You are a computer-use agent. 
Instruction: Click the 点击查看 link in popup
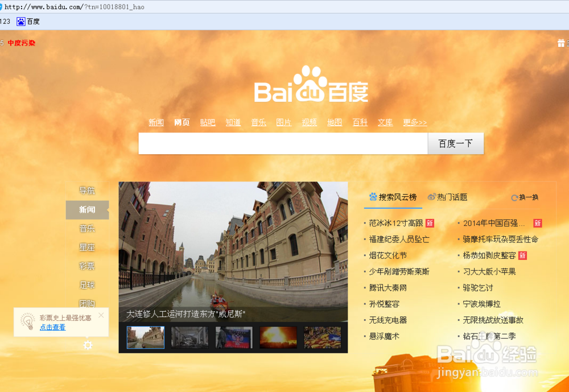click(52, 327)
